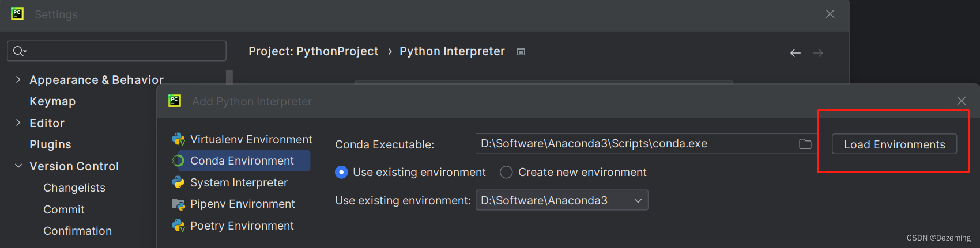Expand the Editor settings section
This screenshot has height=248, width=980.
(18, 123)
